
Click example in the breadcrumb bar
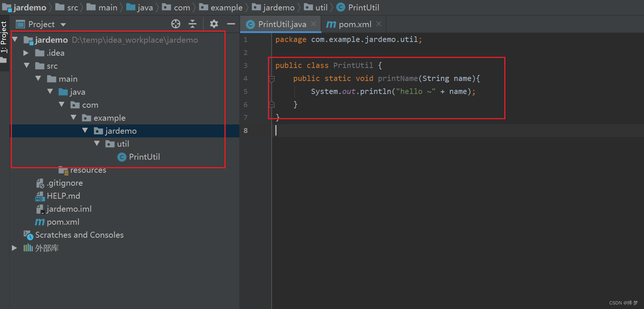(x=226, y=7)
